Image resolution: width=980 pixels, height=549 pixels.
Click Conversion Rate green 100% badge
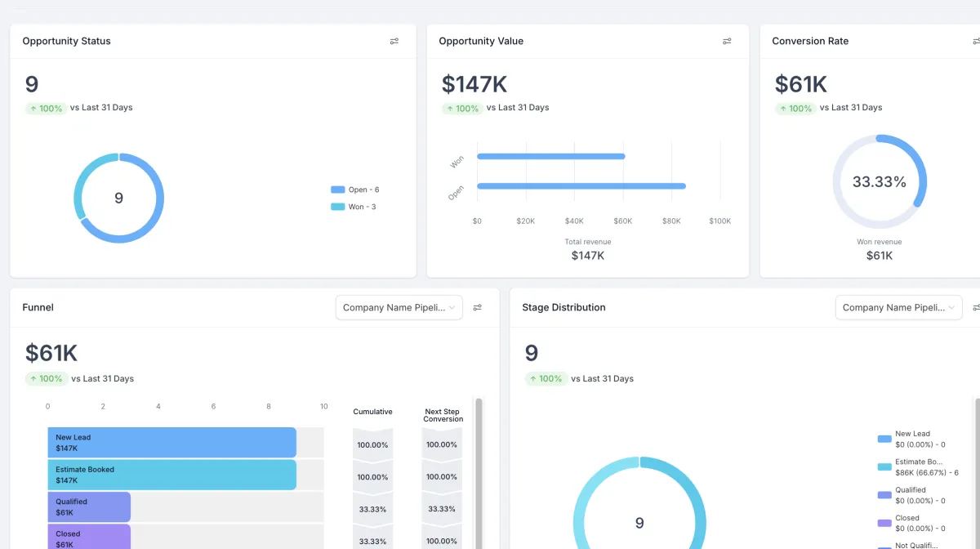[x=795, y=108]
